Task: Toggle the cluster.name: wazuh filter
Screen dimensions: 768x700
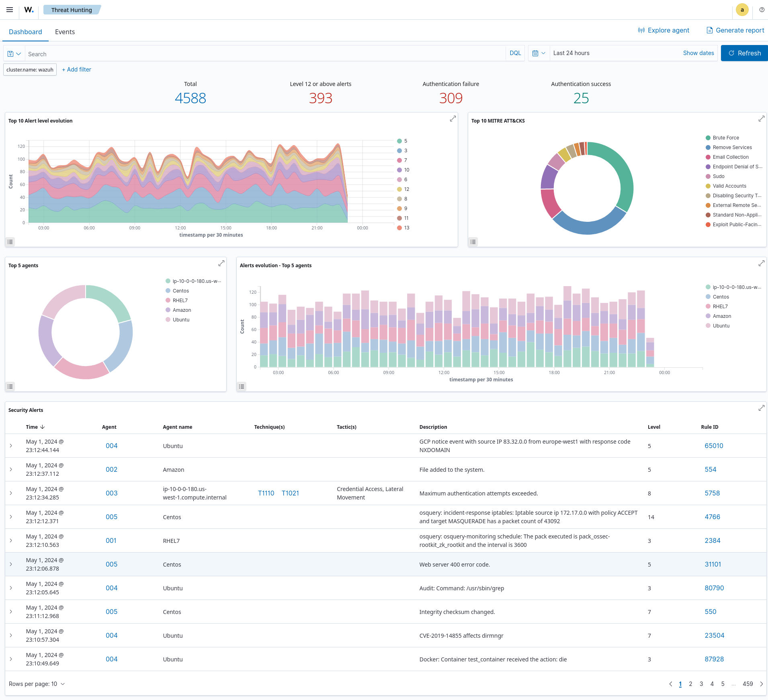Action: click(30, 70)
